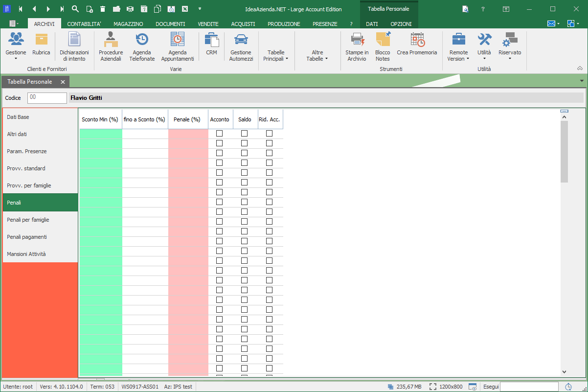Go to Penali per famiglie section

tap(40, 220)
